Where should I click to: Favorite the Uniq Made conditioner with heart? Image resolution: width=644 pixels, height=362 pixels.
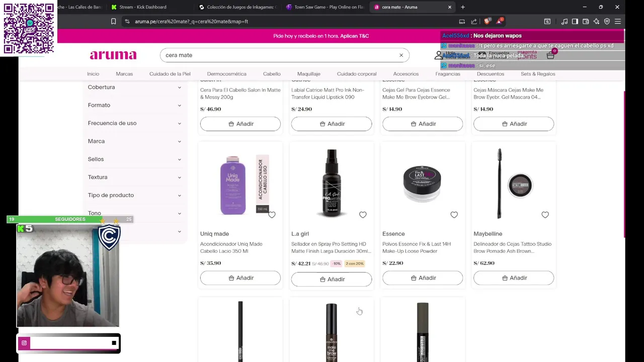pyautogui.click(x=272, y=215)
